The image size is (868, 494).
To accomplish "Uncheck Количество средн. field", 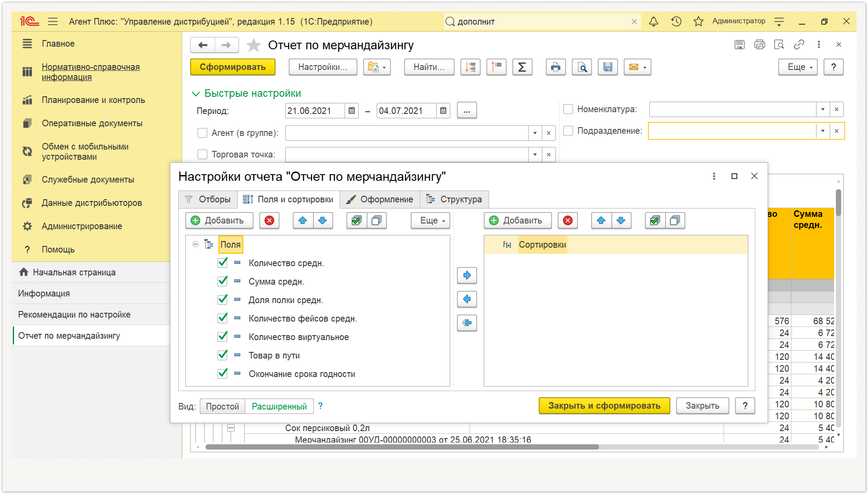I will click(x=223, y=263).
